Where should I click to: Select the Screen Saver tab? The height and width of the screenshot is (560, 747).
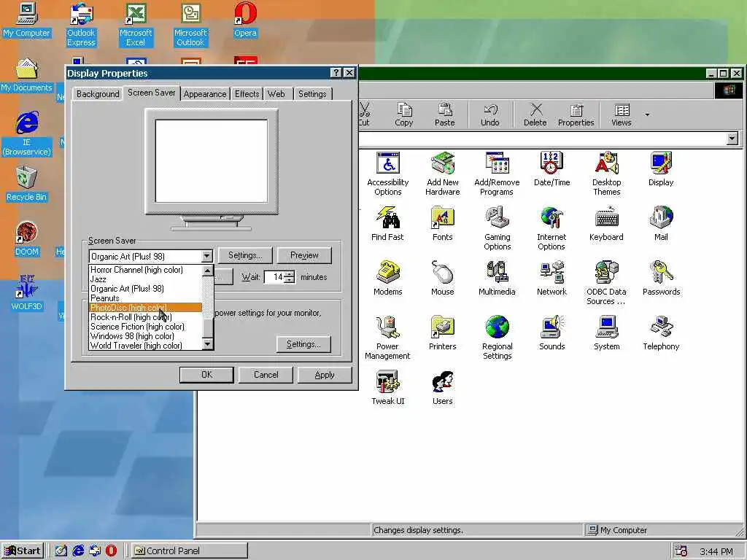(x=152, y=93)
